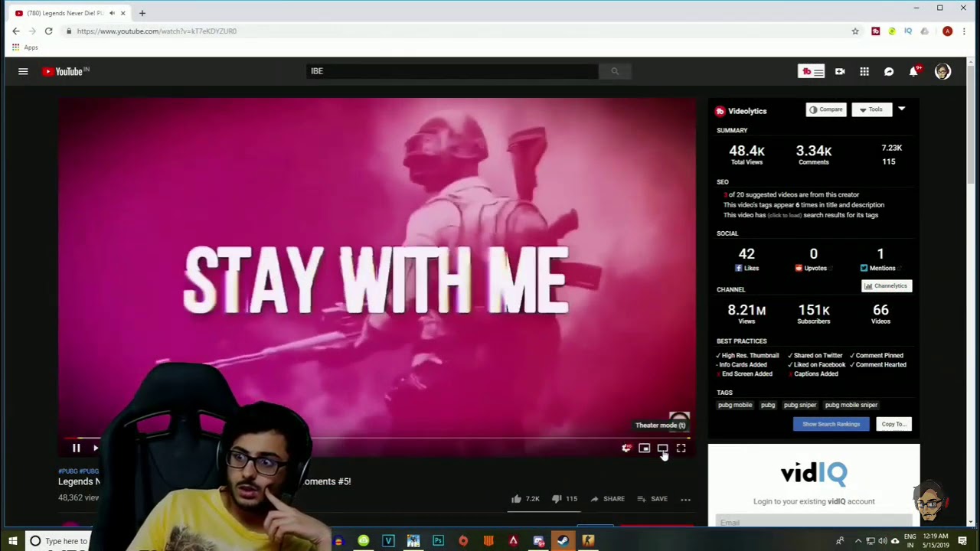
Task: Click the browser address bar URL
Action: (157, 31)
